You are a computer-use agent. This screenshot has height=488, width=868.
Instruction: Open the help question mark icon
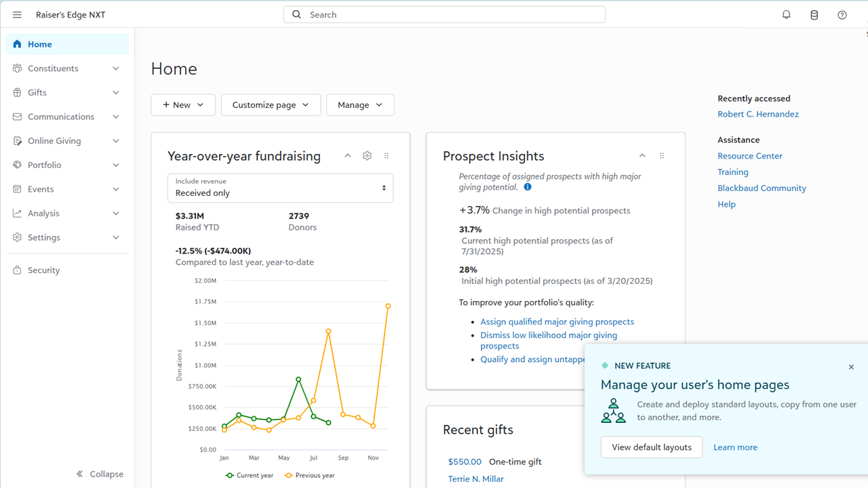[842, 15]
